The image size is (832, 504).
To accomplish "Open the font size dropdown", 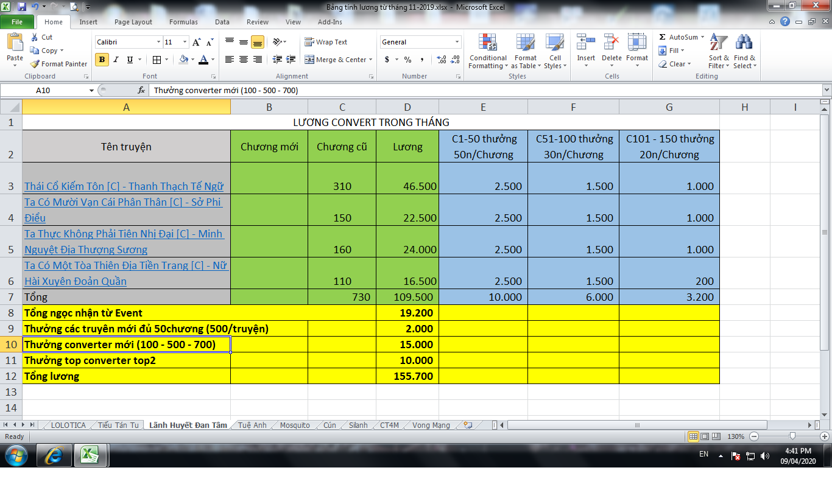I will 185,42.
